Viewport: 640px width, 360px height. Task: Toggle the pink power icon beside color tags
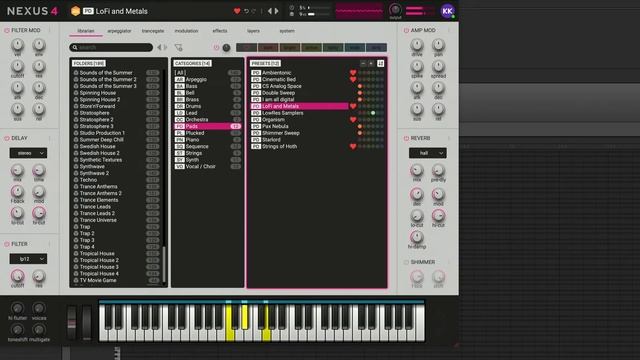216,48
